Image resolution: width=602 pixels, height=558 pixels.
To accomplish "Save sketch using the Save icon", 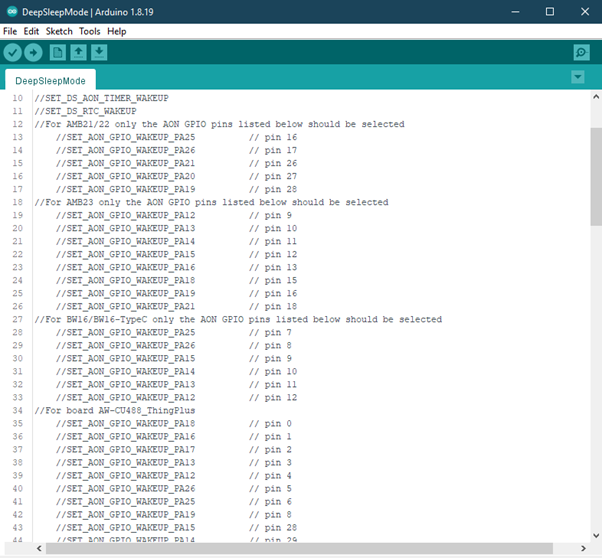I will (99, 53).
